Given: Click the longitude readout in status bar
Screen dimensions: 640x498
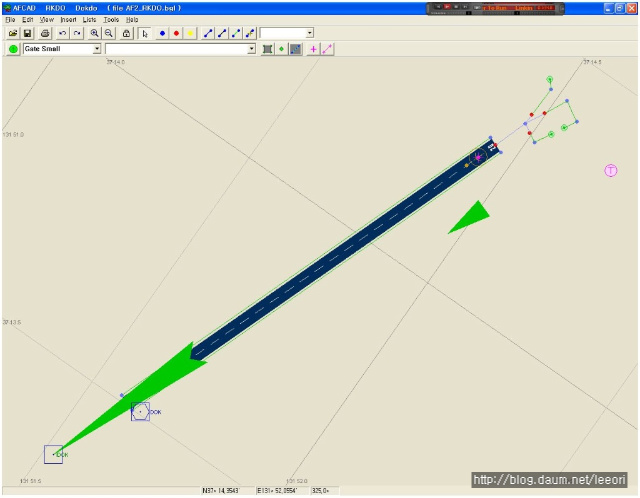Looking at the screenshot, I should tap(282, 490).
